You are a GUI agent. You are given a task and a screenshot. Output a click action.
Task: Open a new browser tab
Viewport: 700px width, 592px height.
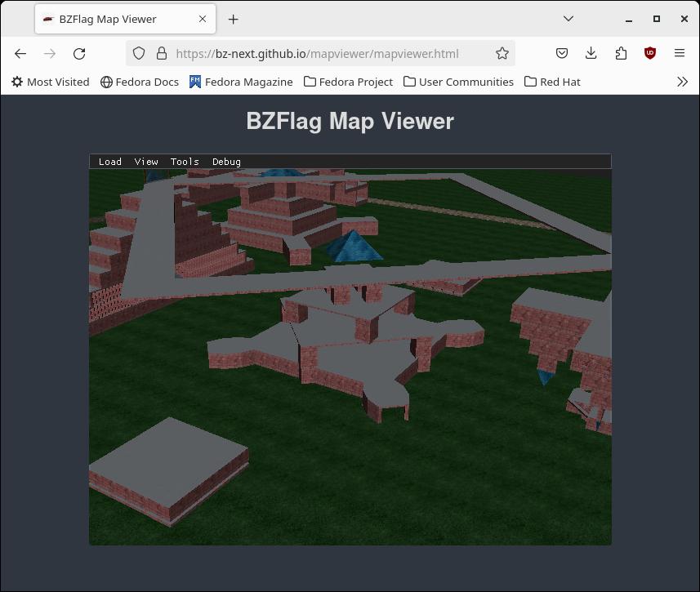pyautogui.click(x=233, y=20)
